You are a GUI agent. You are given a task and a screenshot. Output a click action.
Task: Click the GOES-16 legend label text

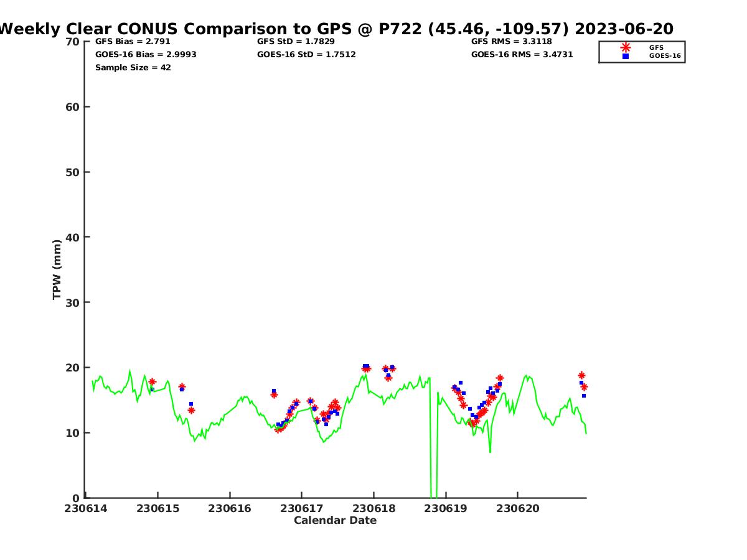pos(665,56)
